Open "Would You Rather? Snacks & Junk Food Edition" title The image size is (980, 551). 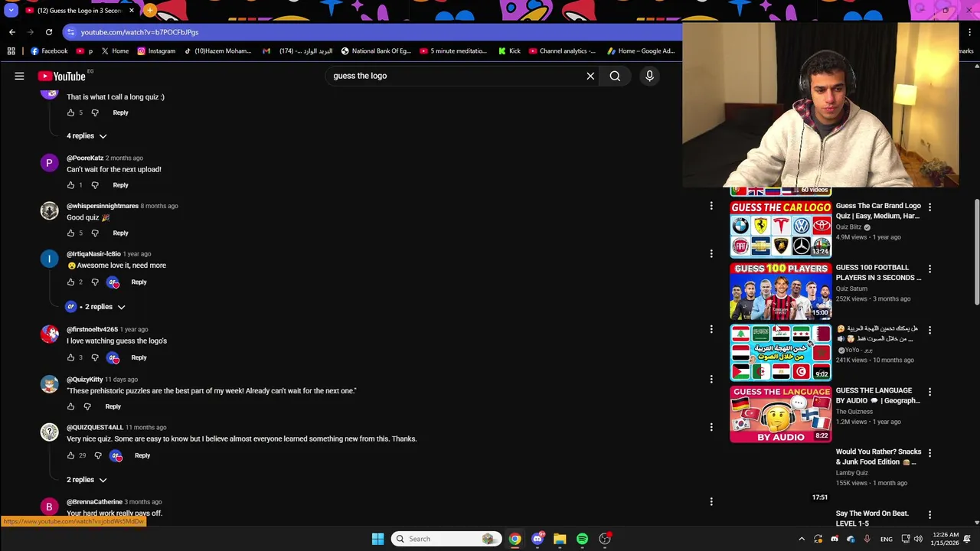pos(877,457)
